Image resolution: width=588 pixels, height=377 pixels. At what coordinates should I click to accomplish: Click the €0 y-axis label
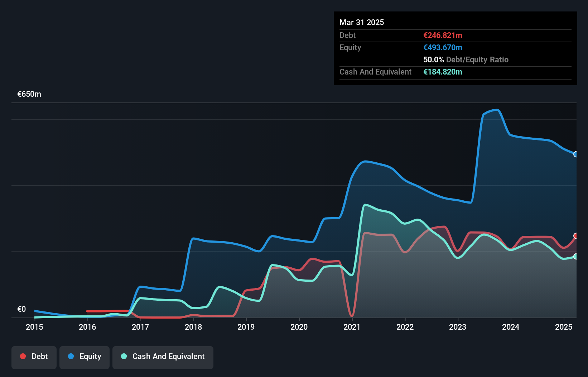coord(21,309)
